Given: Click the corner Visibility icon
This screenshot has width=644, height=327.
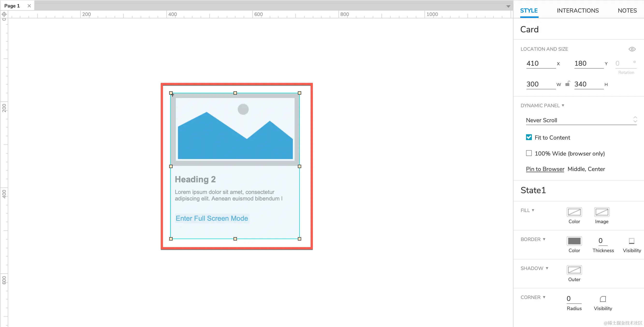Looking at the screenshot, I should [603, 299].
